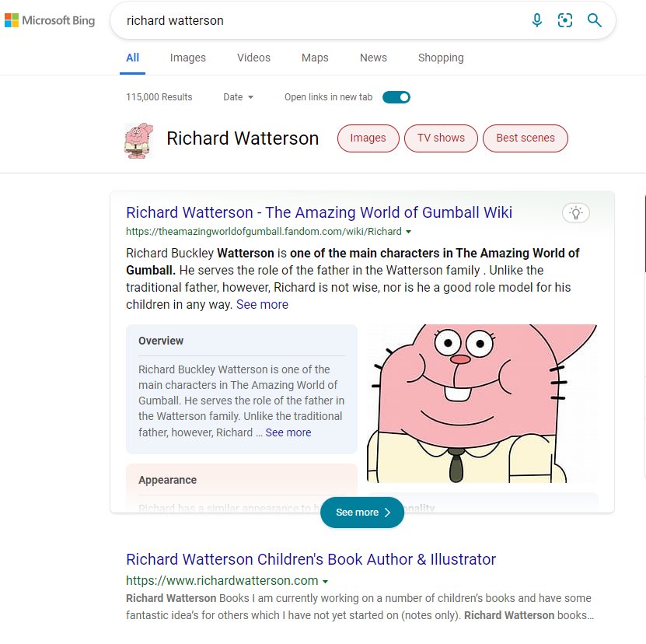
Task: Click the TV shows pill button
Action: tap(441, 138)
